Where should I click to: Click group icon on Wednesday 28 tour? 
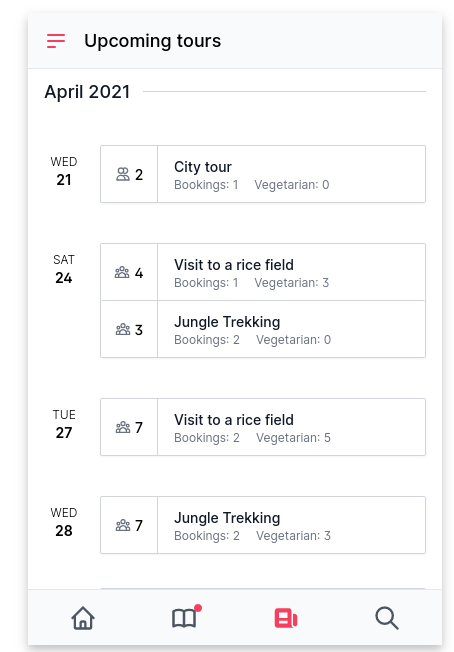[x=123, y=526]
